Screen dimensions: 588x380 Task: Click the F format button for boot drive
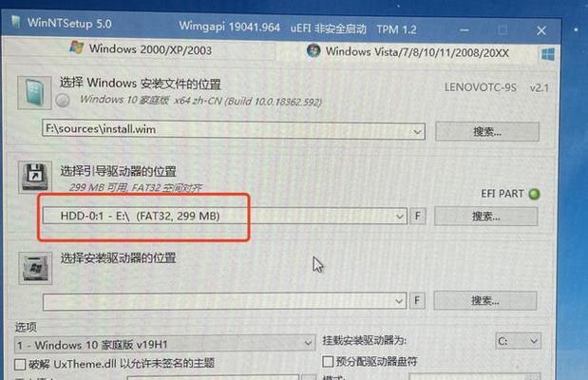[x=418, y=216]
